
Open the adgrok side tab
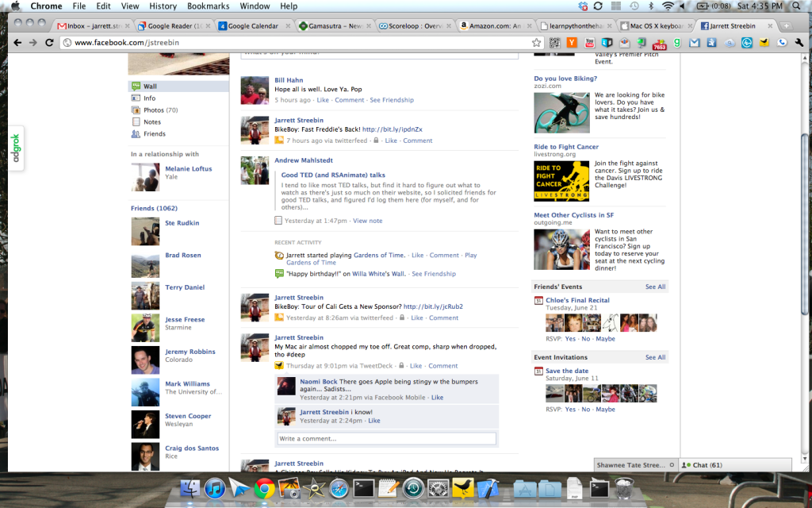point(16,148)
